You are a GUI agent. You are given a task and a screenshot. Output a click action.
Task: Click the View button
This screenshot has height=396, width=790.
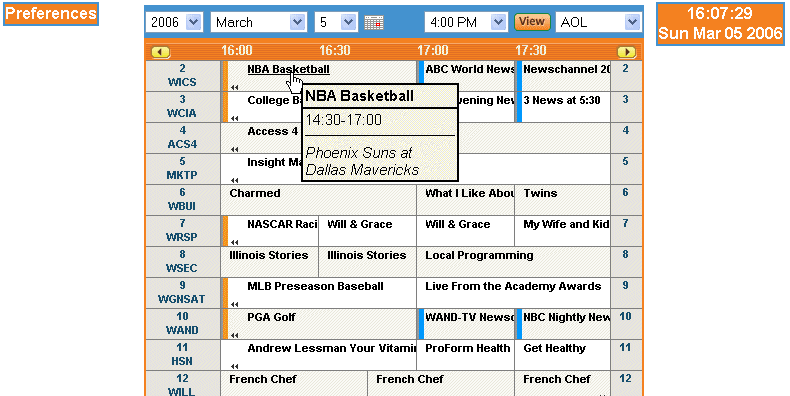pos(532,22)
